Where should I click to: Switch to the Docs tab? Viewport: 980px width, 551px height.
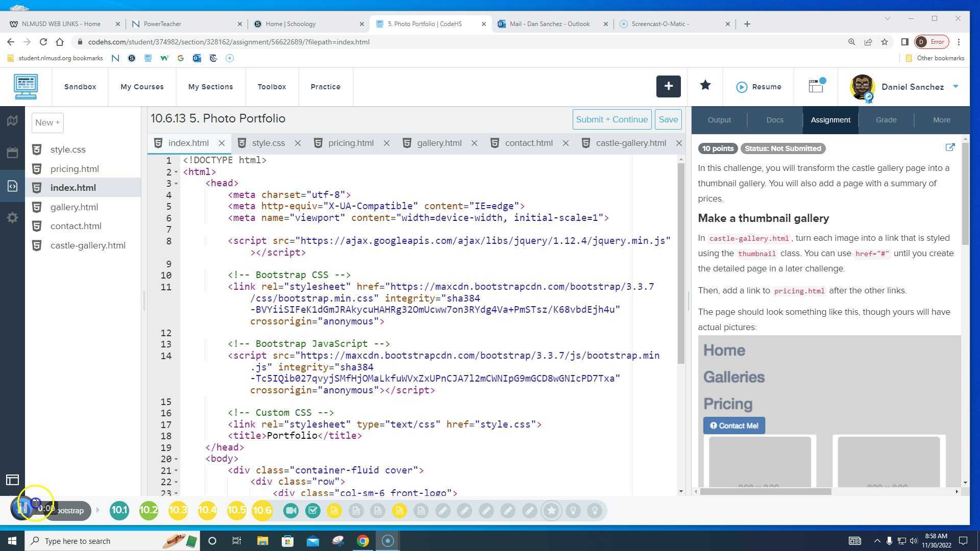tap(774, 120)
